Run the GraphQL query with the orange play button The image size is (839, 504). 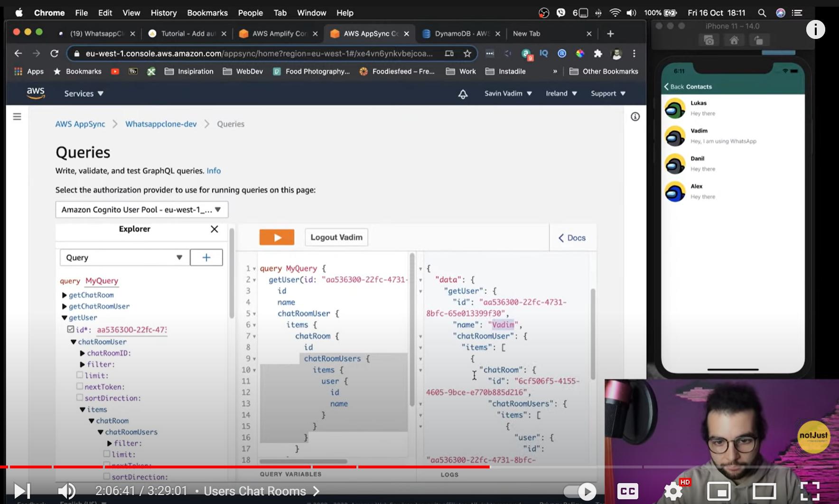tap(277, 237)
